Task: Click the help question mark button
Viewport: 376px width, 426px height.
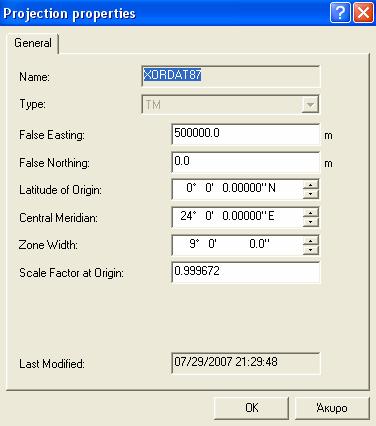Action: [x=340, y=13]
